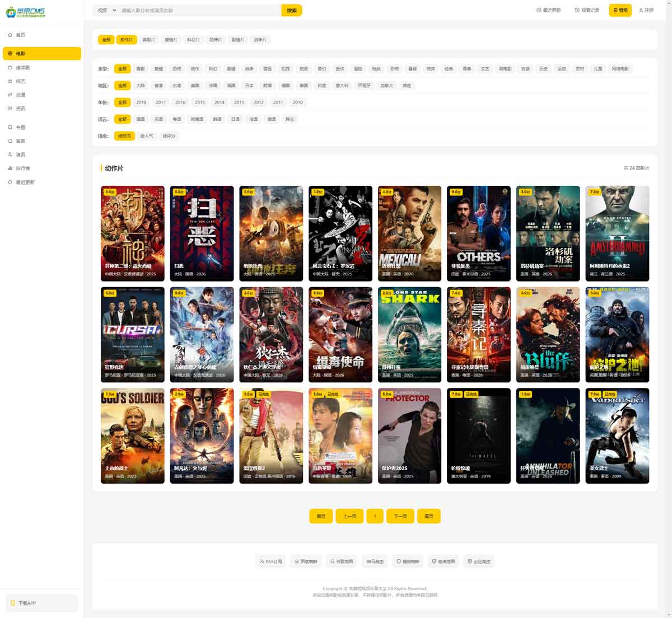Jump to 尾页 last page
The height and width of the screenshot is (618, 672).
pos(429,516)
